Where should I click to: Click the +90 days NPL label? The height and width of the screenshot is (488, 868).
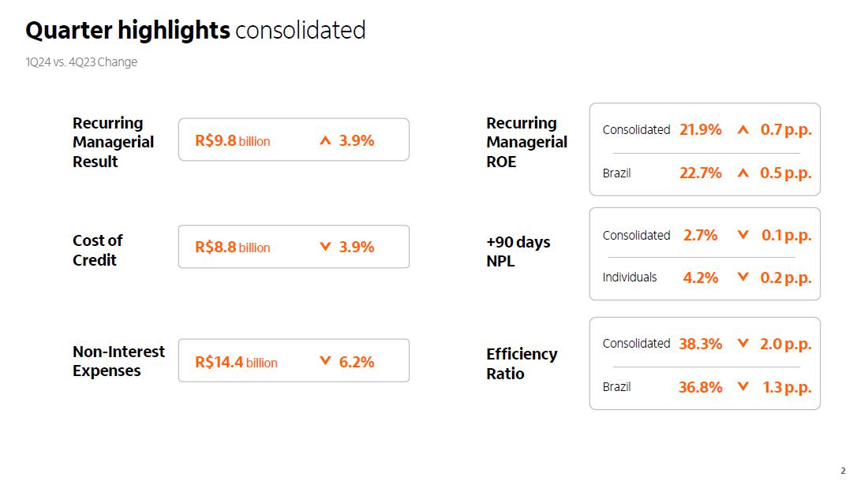518,251
